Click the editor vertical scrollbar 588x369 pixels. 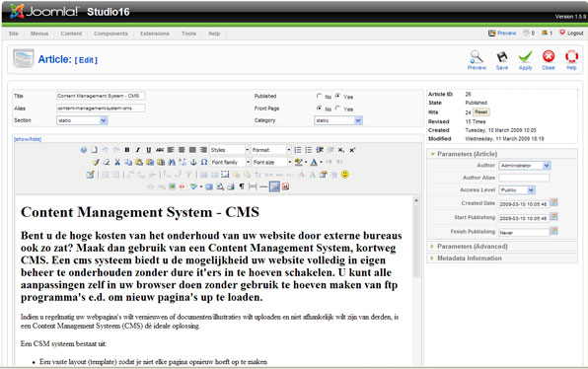click(x=416, y=281)
